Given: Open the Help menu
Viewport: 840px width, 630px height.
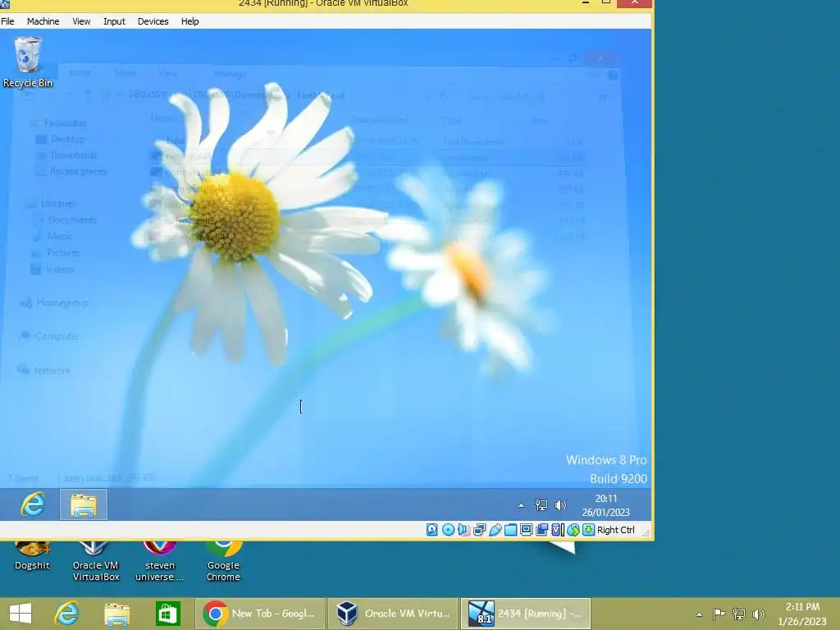Looking at the screenshot, I should coord(189,21).
